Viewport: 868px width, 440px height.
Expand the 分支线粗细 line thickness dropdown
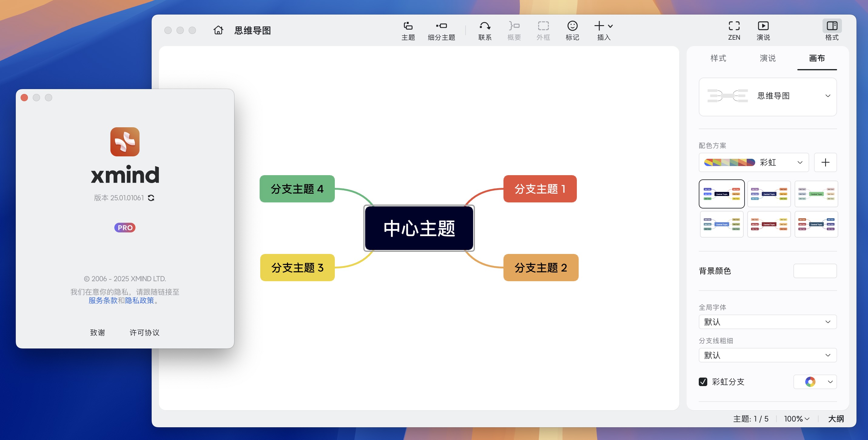[x=767, y=355]
